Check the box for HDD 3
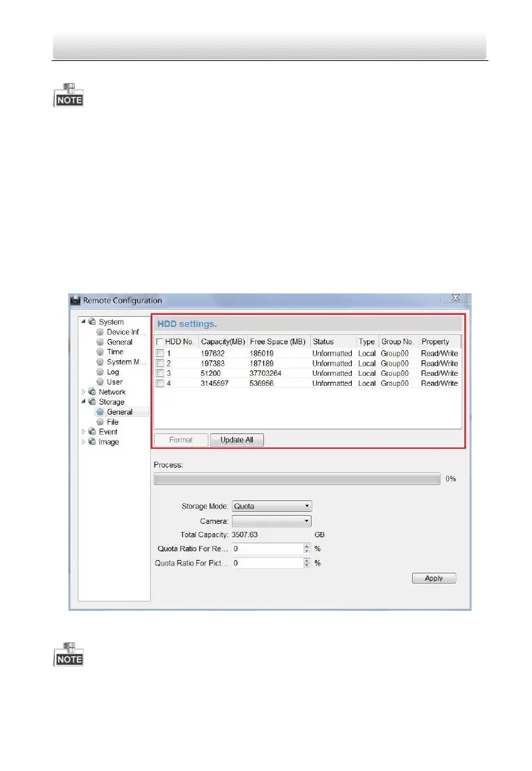This screenshot has height=771, width=532. pos(159,373)
